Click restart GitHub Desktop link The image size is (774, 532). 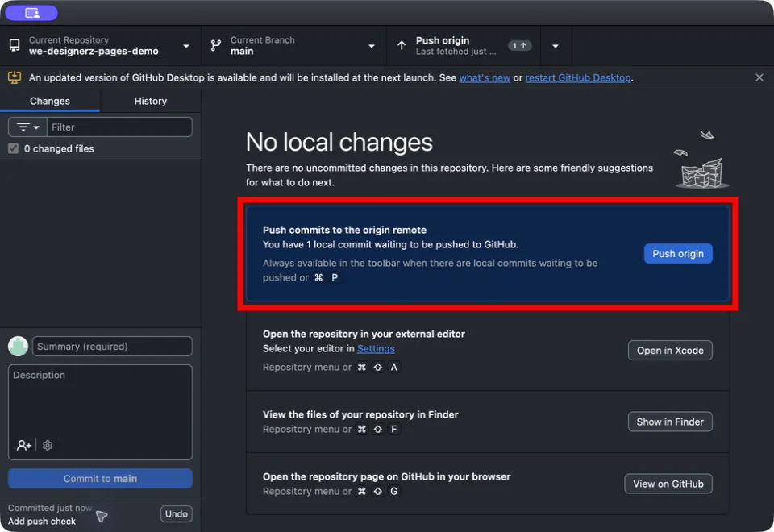point(577,77)
